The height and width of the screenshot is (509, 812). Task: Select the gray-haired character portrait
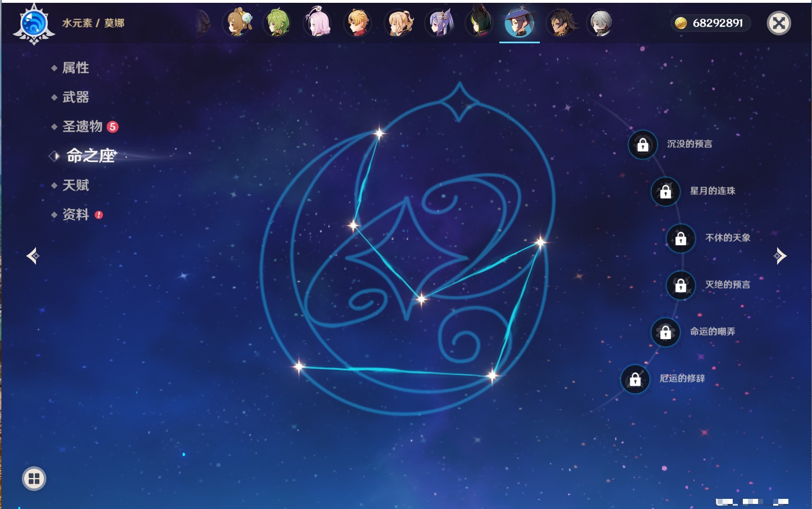(x=601, y=23)
